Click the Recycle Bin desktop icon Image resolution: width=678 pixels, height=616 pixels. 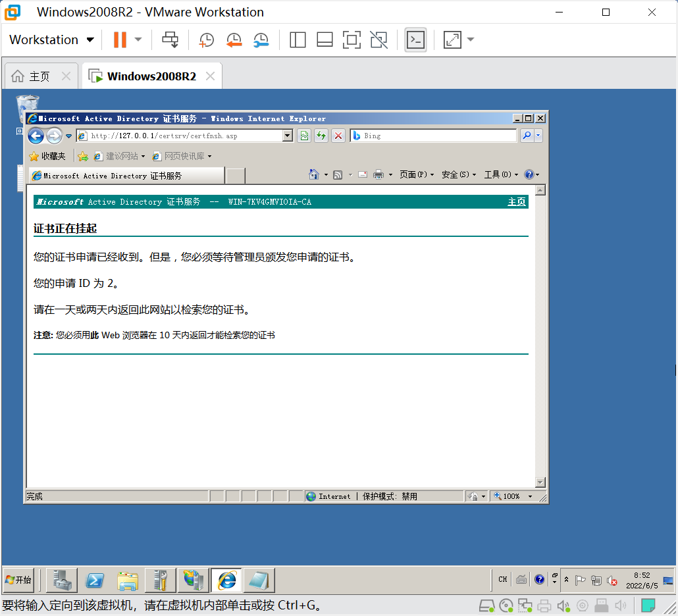27,108
